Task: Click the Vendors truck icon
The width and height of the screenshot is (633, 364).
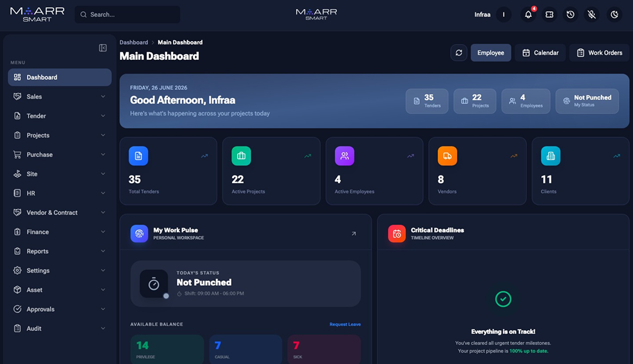Action: click(448, 156)
